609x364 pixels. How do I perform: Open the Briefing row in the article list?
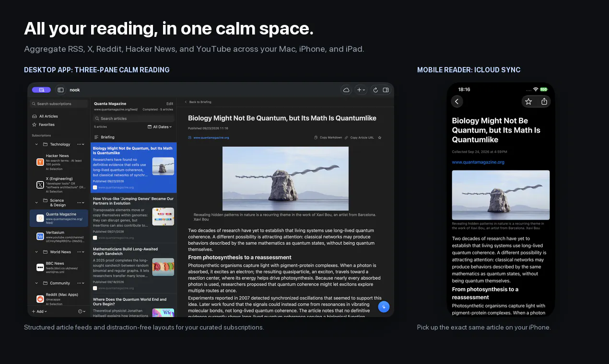click(x=133, y=137)
